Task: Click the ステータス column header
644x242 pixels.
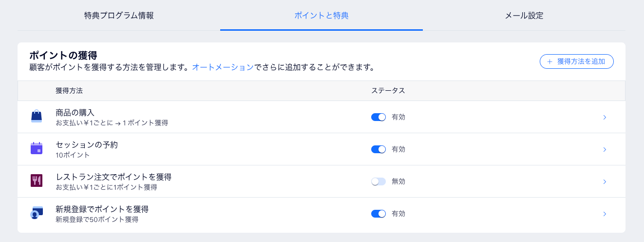Action: pyautogui.click(x=388, y=91)
